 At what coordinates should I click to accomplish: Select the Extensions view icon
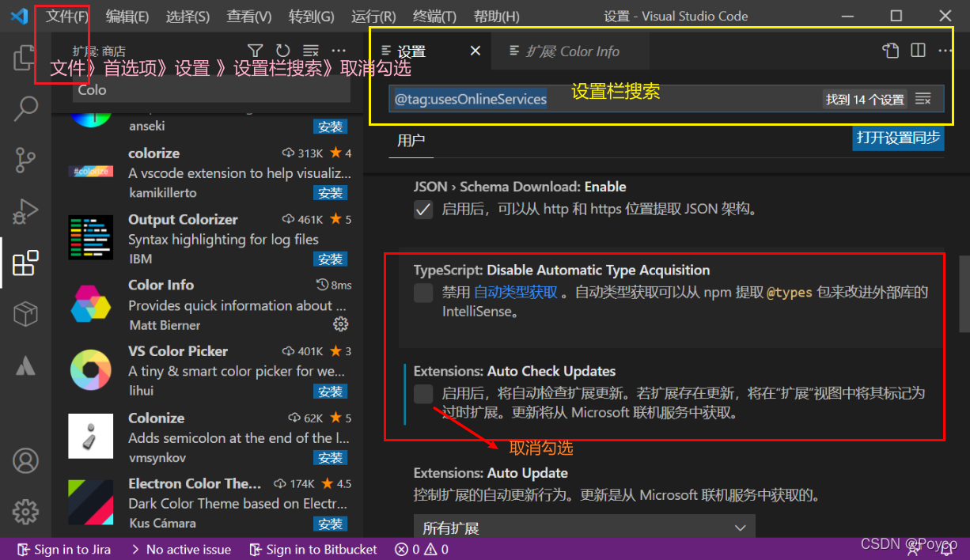[25, 263]
